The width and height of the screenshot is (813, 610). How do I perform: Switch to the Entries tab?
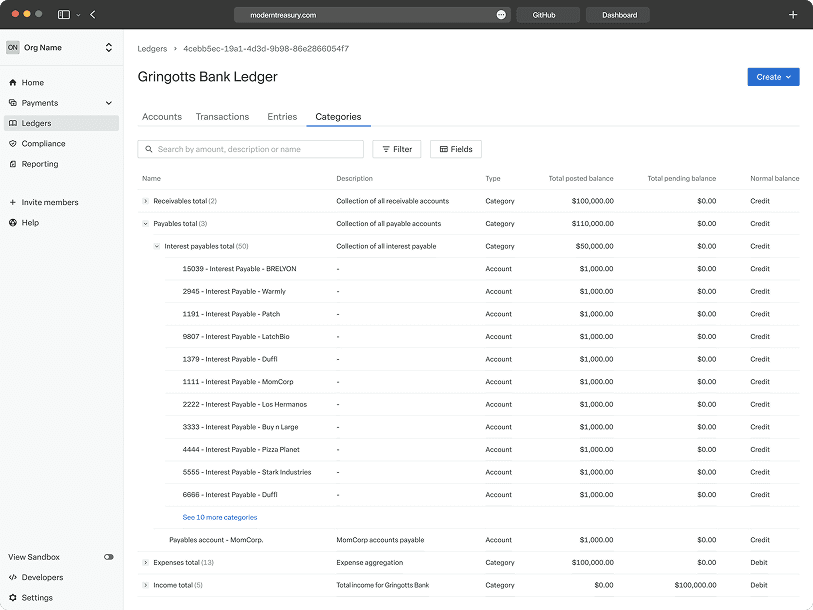coord(282,117)
